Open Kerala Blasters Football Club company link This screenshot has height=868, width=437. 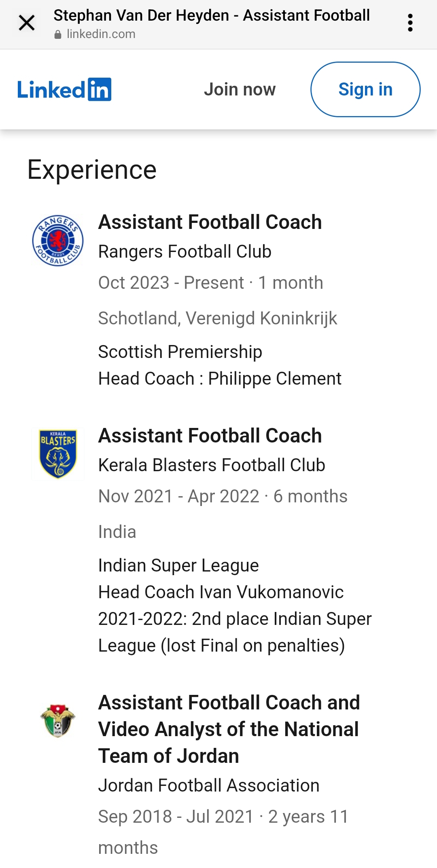pyautogui.click(x=212, y=465)
